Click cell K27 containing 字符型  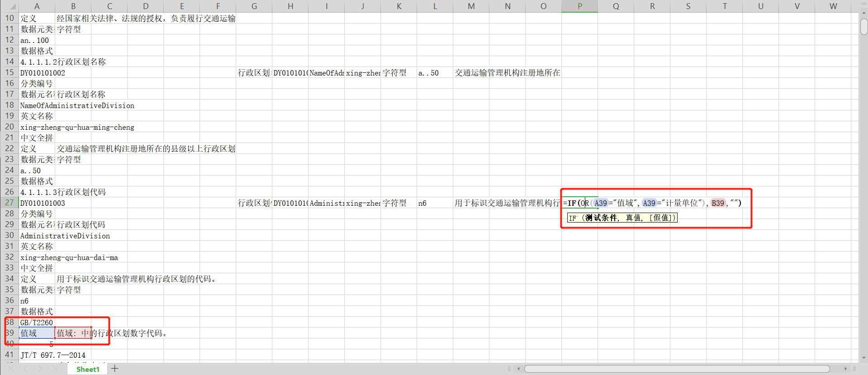[399, 203]
